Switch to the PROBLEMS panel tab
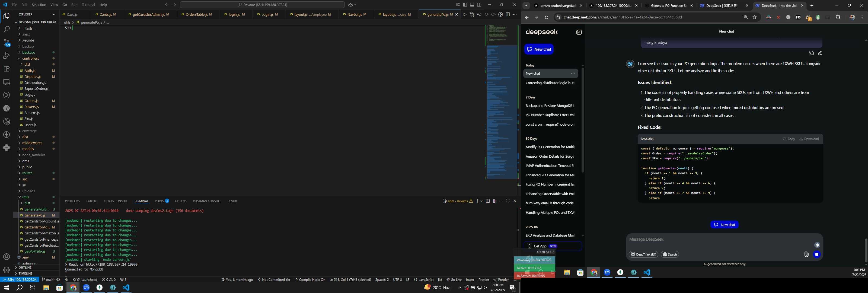 point(72,201)
